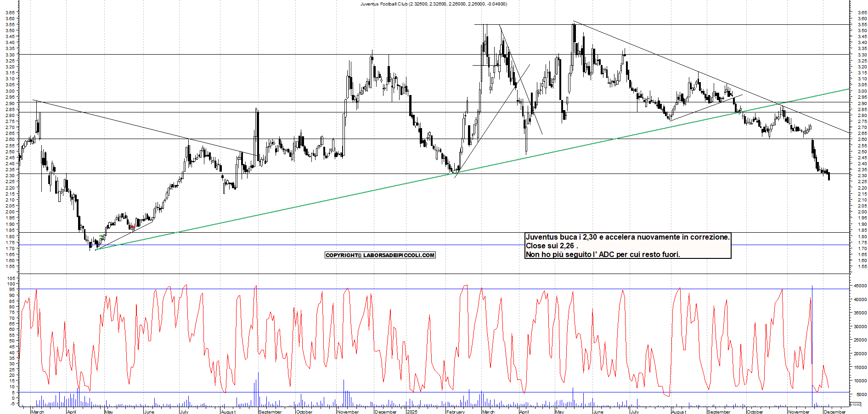The image size is (868, 414).
Task: Click the 3.30 price label on right axis
Action: (x=862, y=55)
